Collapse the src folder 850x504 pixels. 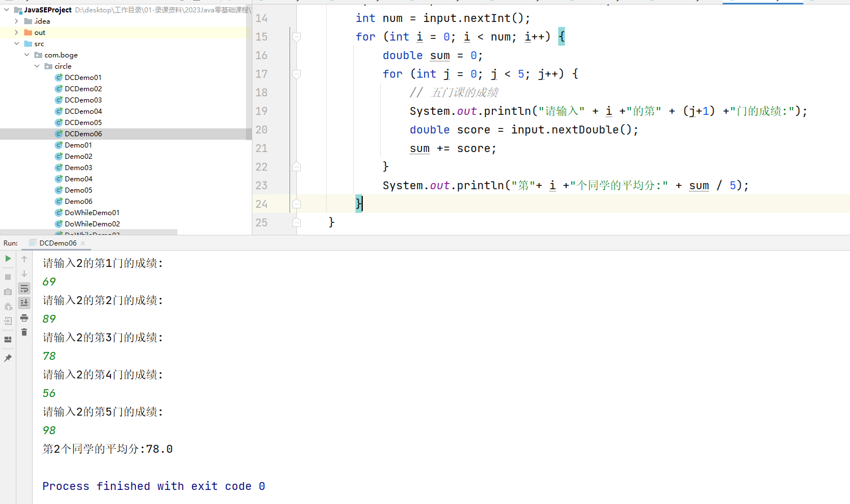click(x=16, y=43)
